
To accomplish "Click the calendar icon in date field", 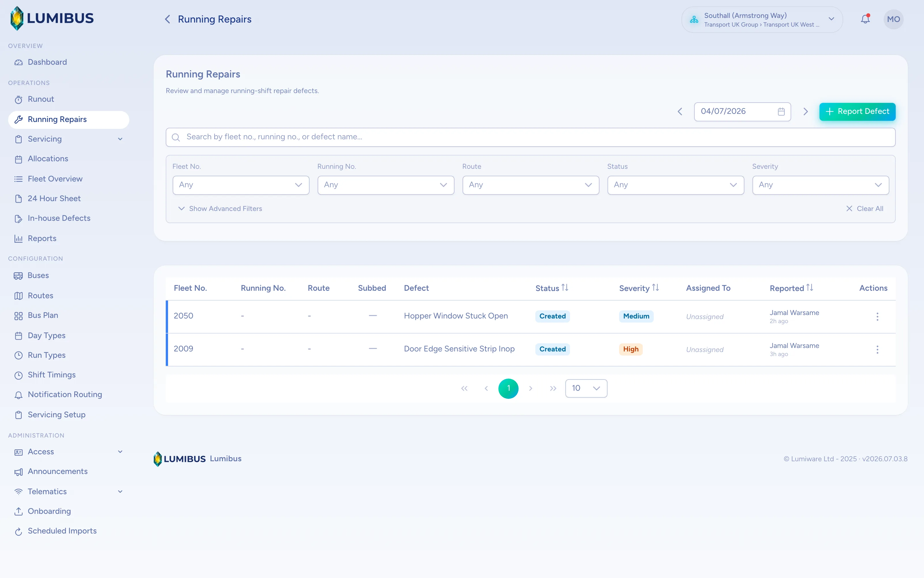I will tap(781, 112).
